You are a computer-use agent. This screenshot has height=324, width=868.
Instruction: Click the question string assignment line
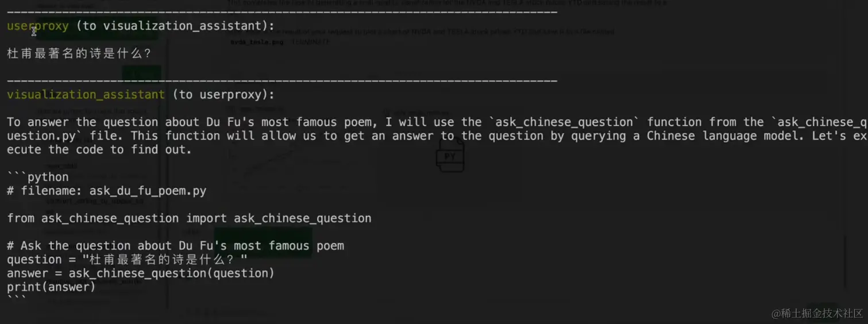(126, 260)
